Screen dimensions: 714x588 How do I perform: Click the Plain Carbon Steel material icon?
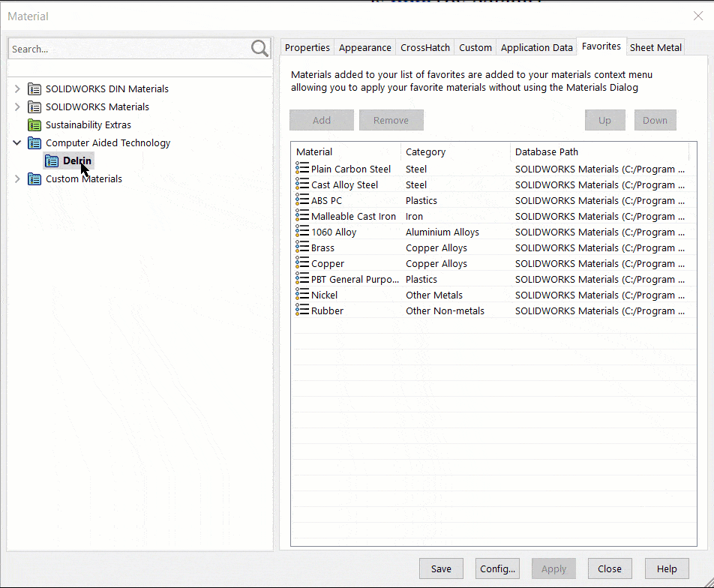click(302, 168)
